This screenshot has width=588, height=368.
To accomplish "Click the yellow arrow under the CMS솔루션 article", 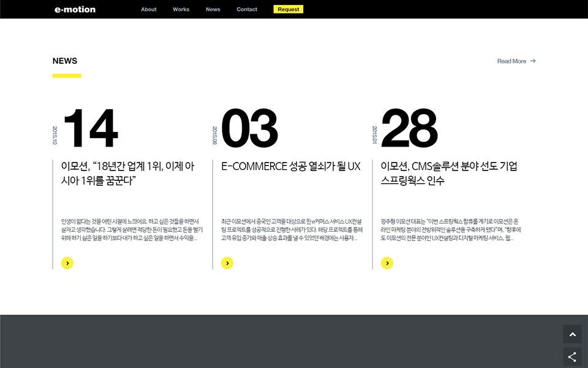I will coord(387,263).
